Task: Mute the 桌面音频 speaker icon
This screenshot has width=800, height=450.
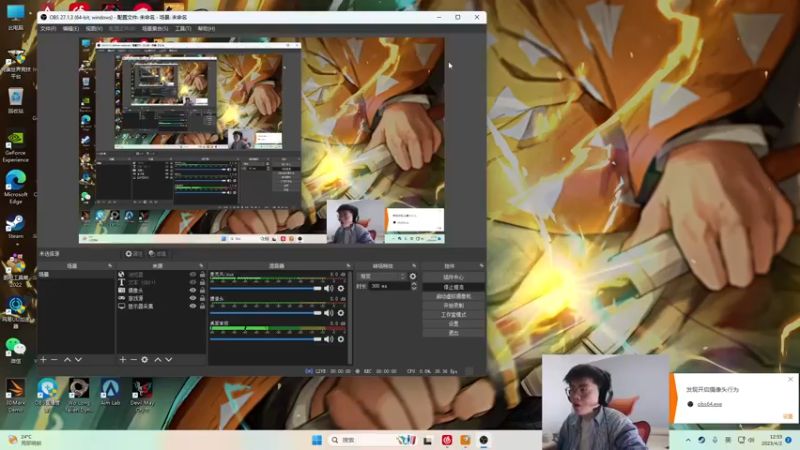Action: point(329,339)
